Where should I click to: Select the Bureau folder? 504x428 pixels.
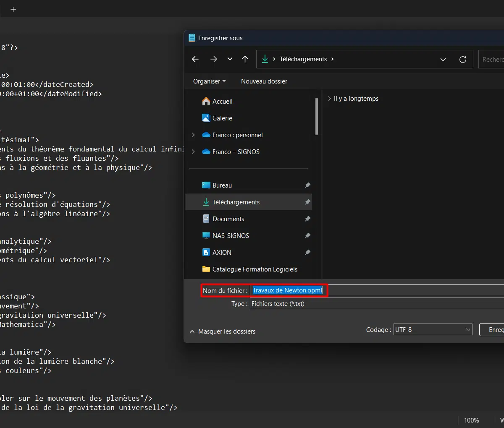click(222, 185)
